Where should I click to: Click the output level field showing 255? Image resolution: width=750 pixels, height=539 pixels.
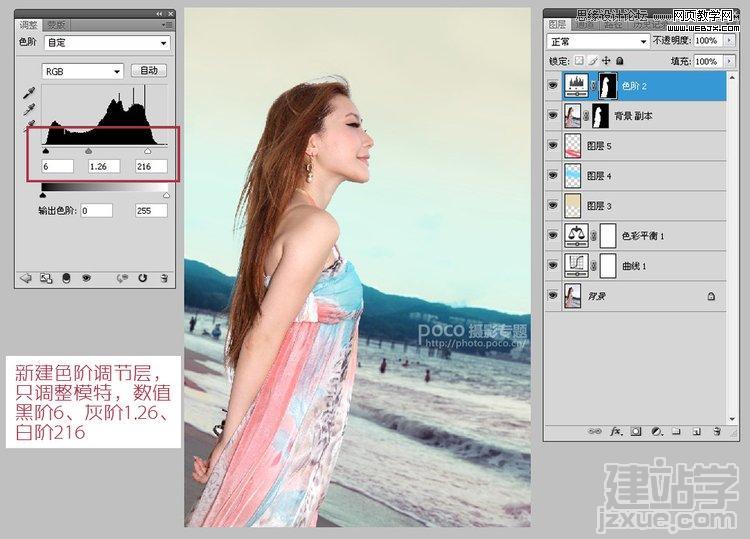[x=151, y=210]
